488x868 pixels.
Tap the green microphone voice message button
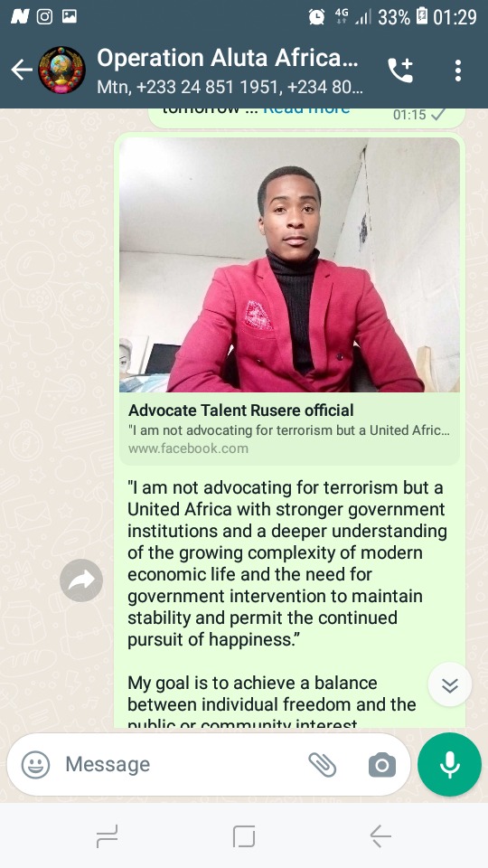click(449, 764)
